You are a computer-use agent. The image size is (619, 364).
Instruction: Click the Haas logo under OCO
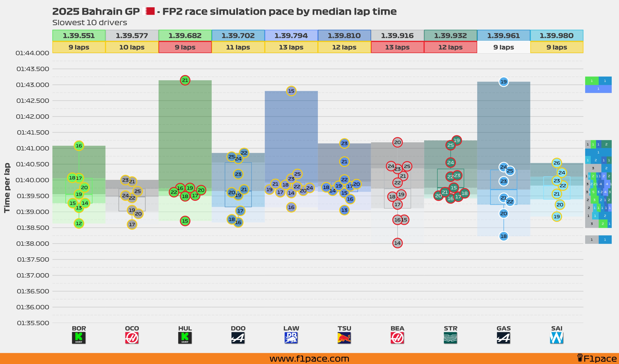pos(132,338)
